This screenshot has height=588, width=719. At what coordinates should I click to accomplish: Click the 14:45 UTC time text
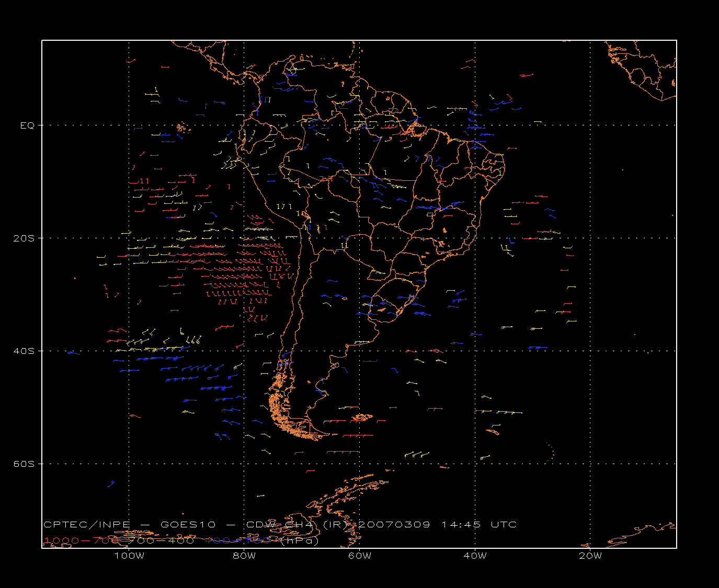click(x=480, y=525)
